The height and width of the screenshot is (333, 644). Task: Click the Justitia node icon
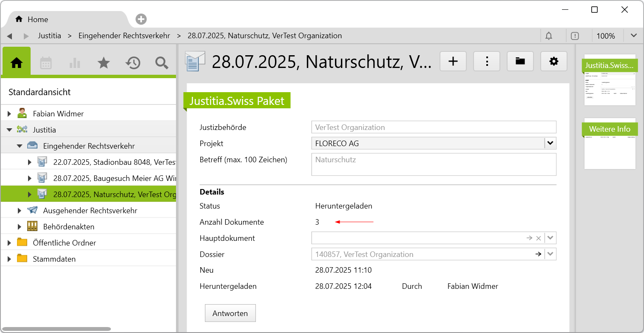(x=22, y=130)
